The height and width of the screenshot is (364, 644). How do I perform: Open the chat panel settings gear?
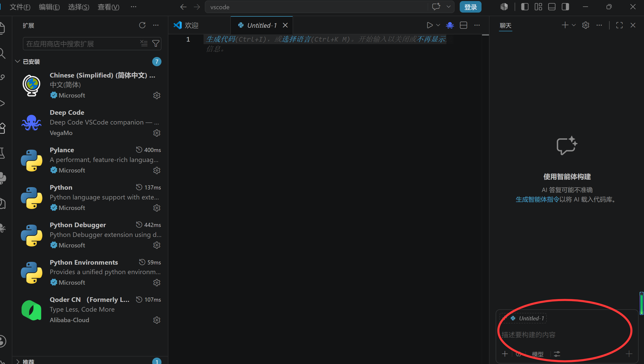pyautogui.click(x=586, y=25)
